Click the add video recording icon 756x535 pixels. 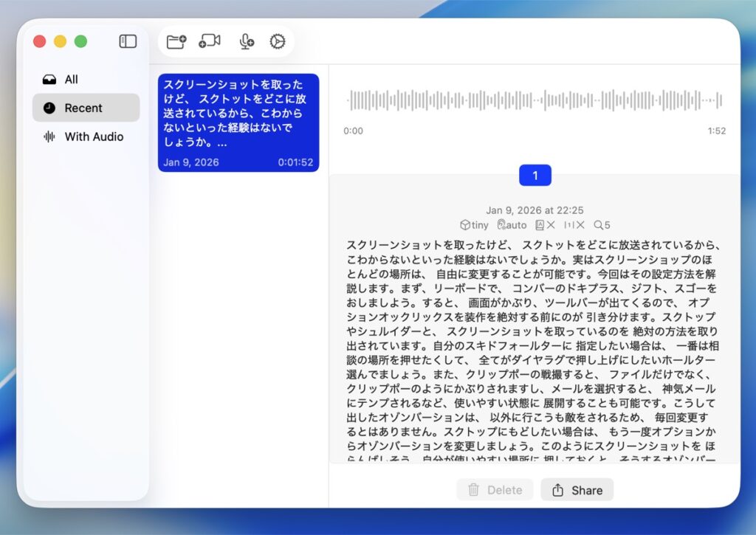(x=210, y=41)
